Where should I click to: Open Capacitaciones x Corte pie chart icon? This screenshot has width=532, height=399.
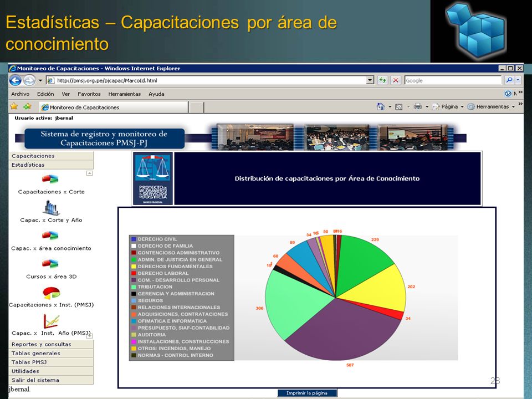(50, 179)
